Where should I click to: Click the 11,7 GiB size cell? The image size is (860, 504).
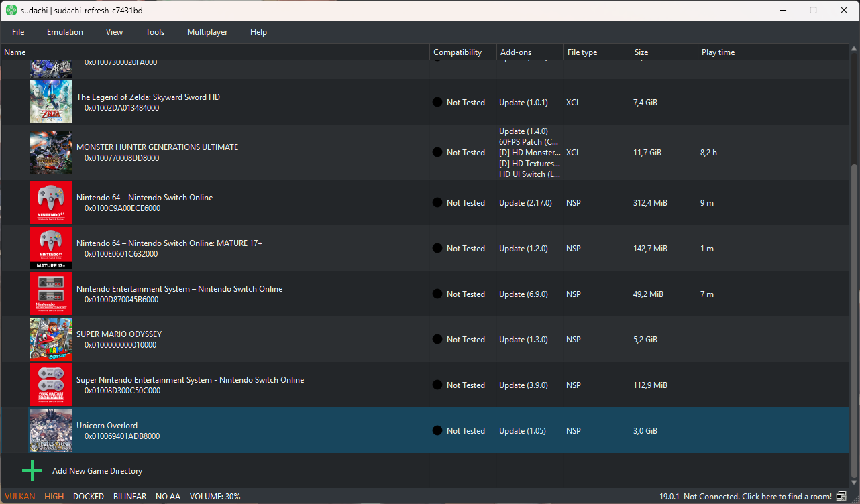point(647,153)
